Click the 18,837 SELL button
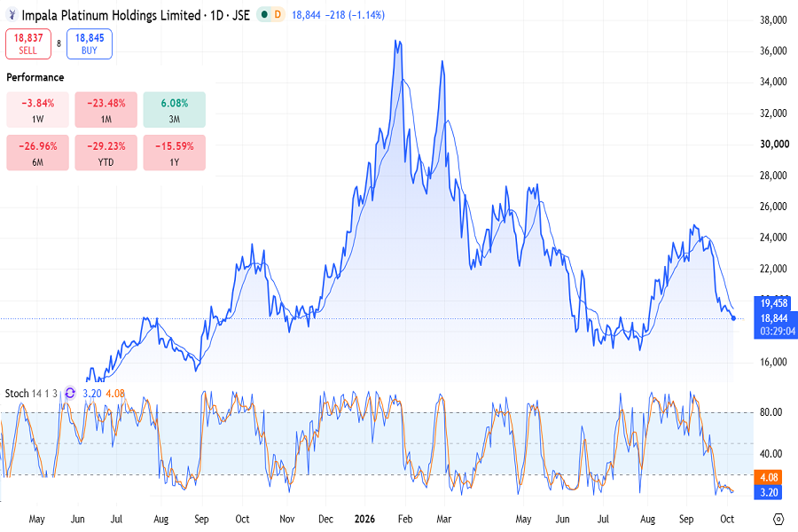The image size is (798, 532). pos(28,43)
